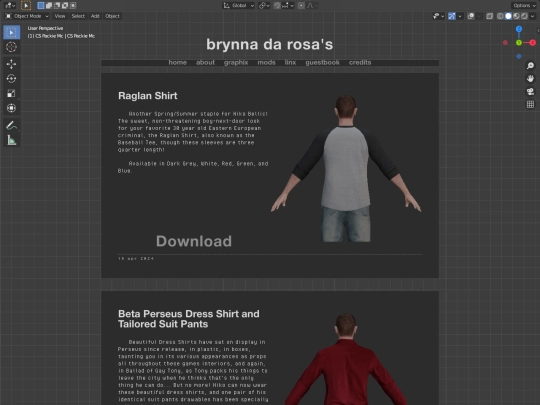Select the Cursor tool in toolbar
The height and width of the screenshot is (405, 540).
(11, 47)
